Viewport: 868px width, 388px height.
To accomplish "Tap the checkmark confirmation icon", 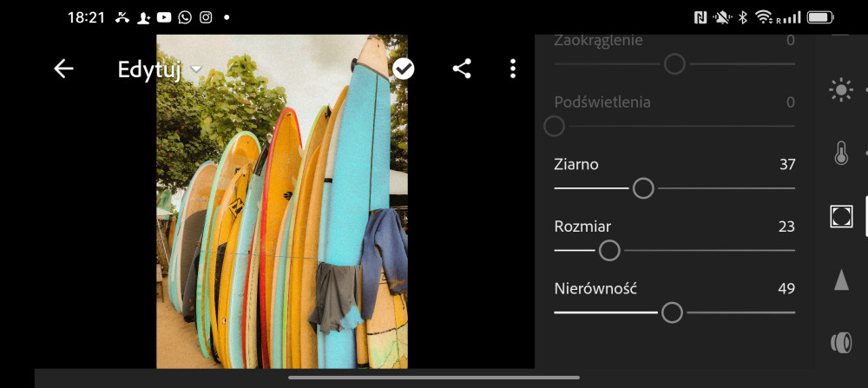I will (404, 69).
